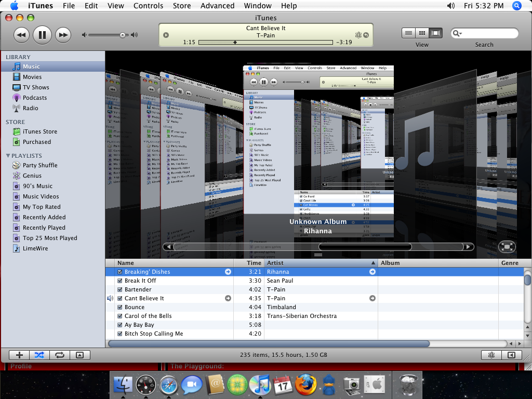
Task: Open the Controls menu
Action: pos(148,6)
